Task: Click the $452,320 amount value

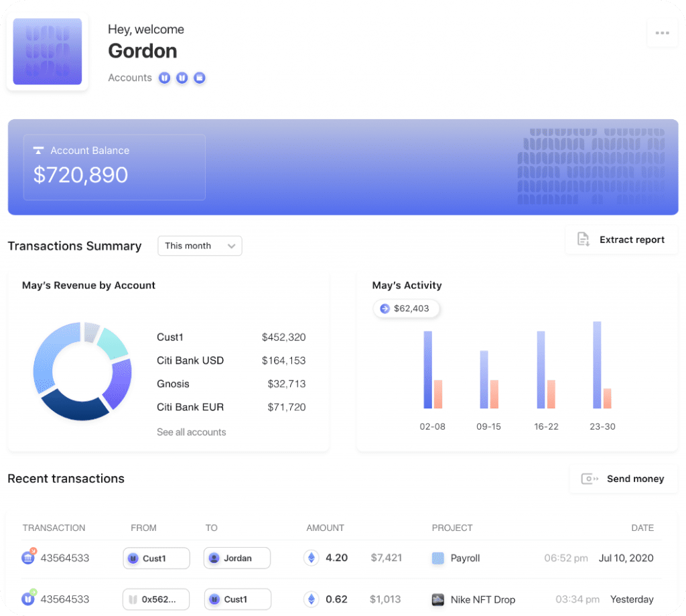Action: pos(283,337)
